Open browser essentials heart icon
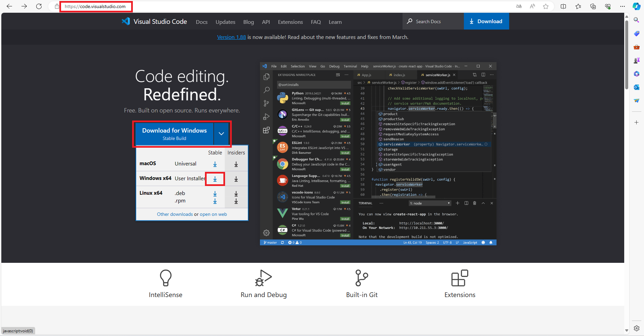Image resolution: width=644 pixels, height=336 pixels. pyautogui.click(x=608, y=6)
